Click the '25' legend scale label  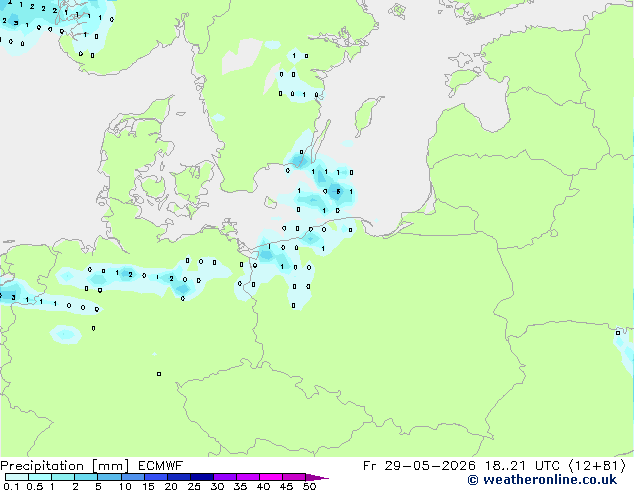[194, 486]
